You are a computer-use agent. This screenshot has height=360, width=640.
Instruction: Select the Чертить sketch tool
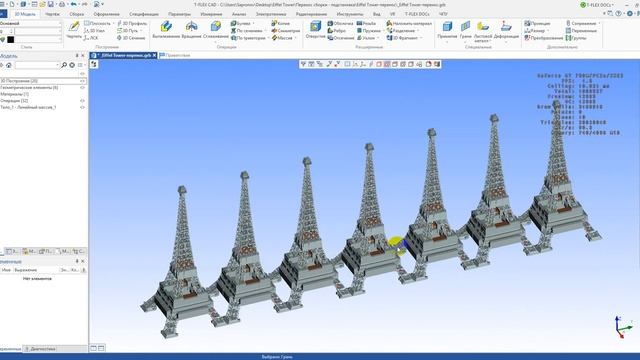[74, 30]
